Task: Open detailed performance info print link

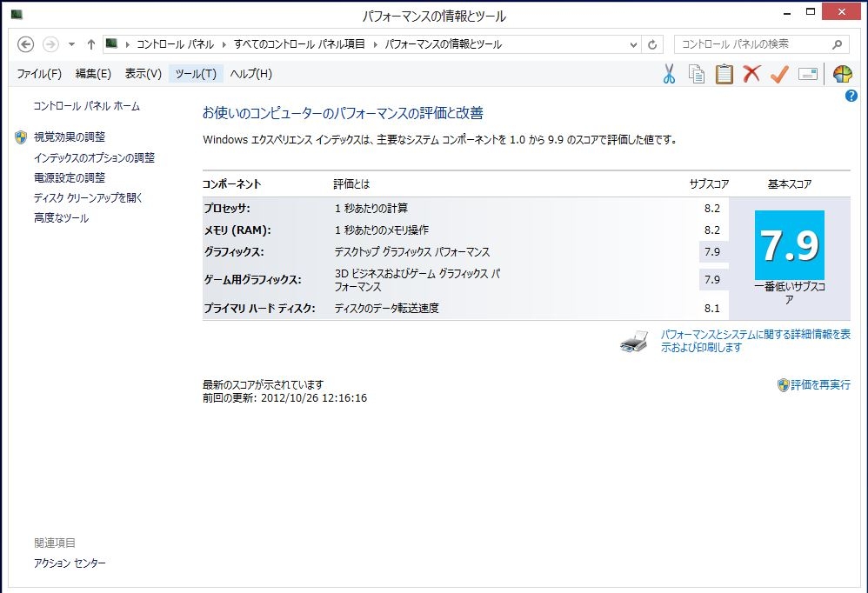Action: 755,341
